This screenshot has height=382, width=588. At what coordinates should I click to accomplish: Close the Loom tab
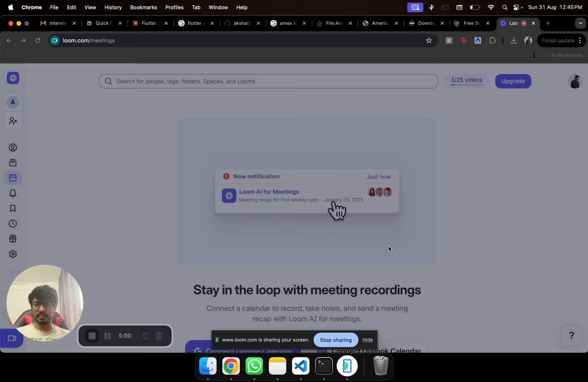(533, 23)
